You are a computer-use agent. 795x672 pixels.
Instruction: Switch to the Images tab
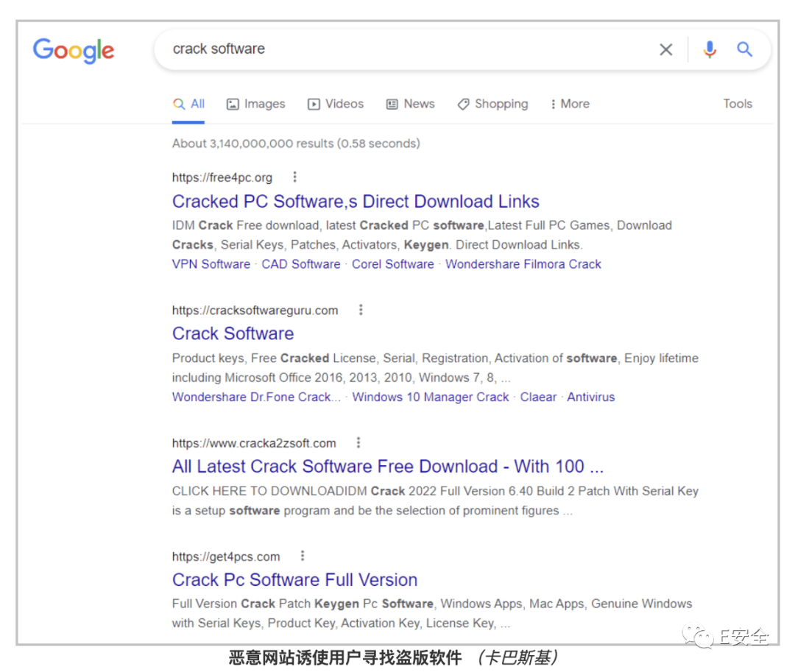click(255, 104)
